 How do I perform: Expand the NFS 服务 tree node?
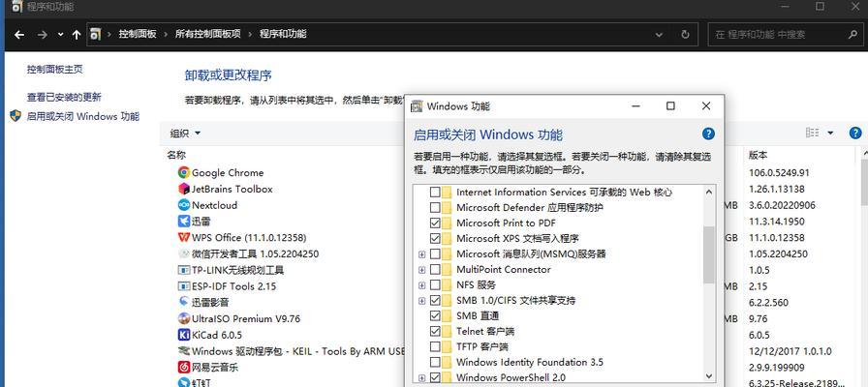click(x=421, y=285)
